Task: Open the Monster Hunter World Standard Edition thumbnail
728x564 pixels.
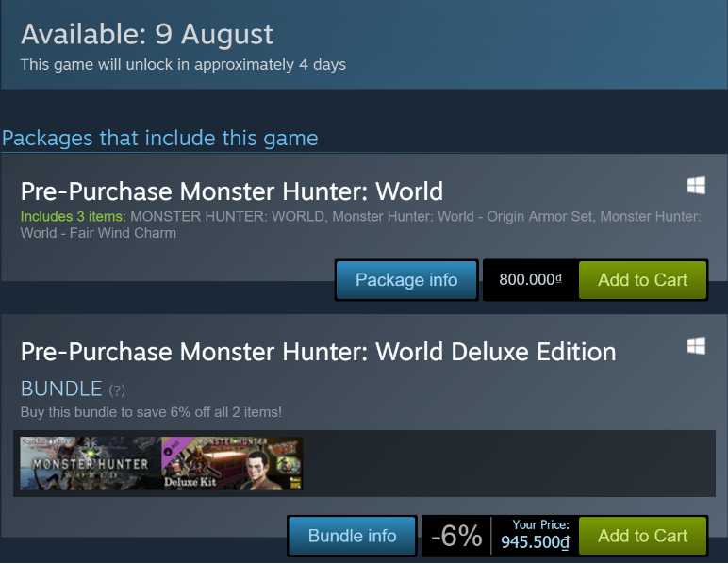Action: (91, 463)
